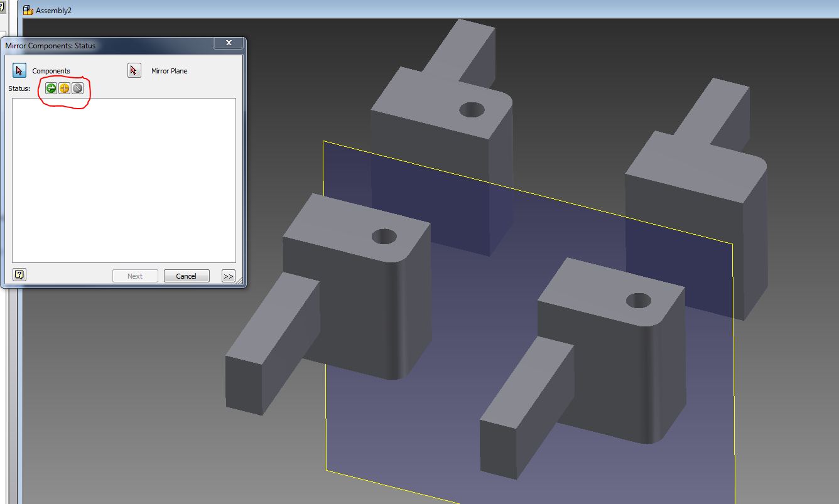Click the yellow Reuse status icon

(63, 88)
